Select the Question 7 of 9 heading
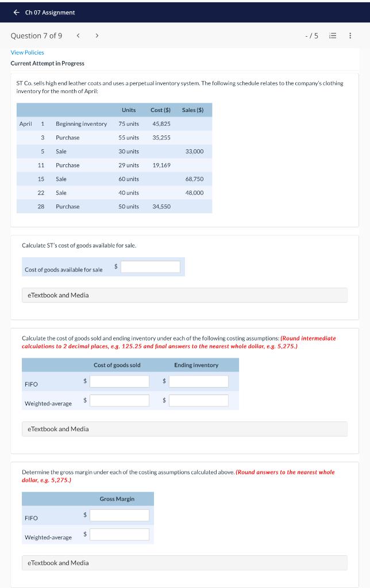 36,34
